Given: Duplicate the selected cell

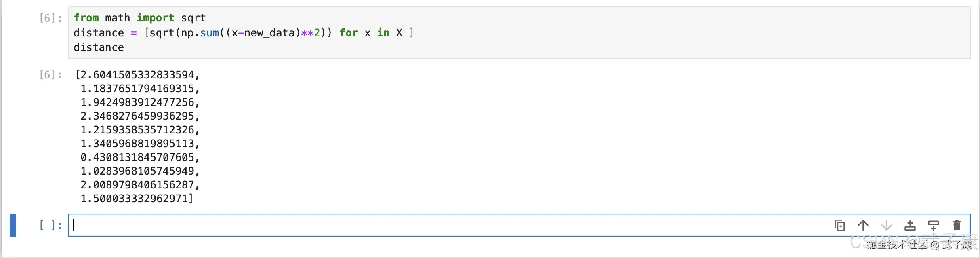Looking at the screenshot, I should point(839,225).
